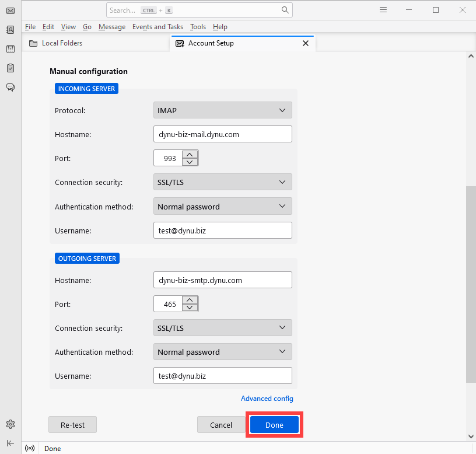The height and width of the screenshot is (454, 476).
Task: Open the hamburger application menu
Action: pos(383,10)
